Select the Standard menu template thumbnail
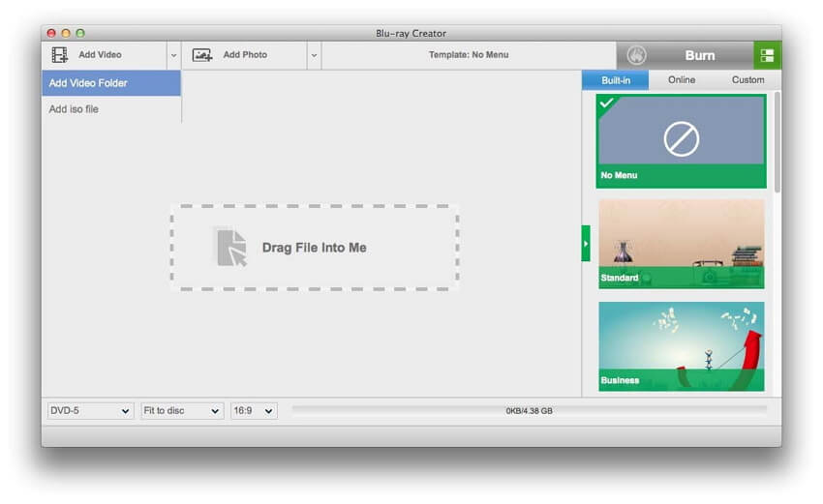The height and width of the screenshot is (504, 823). click(681, 244)
